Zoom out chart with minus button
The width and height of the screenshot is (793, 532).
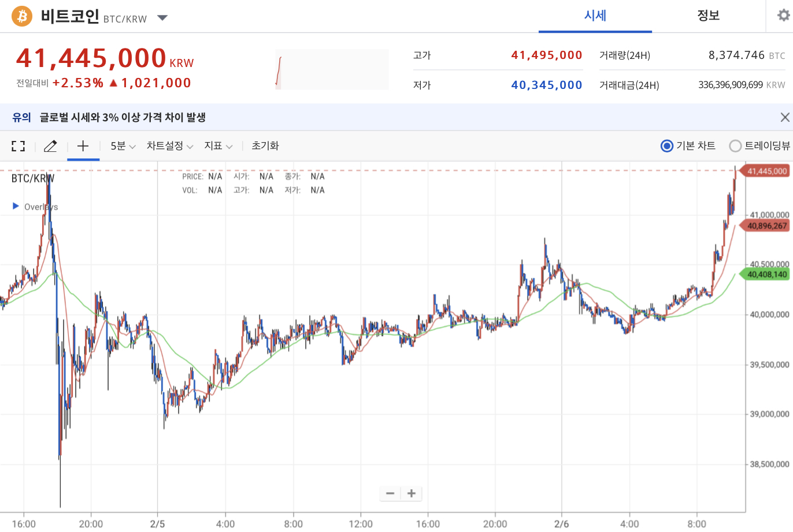pos(390,493)
